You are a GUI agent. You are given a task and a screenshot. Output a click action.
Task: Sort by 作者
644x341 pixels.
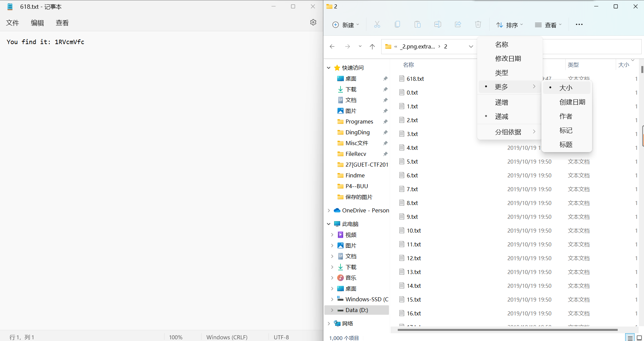point(567,116)
